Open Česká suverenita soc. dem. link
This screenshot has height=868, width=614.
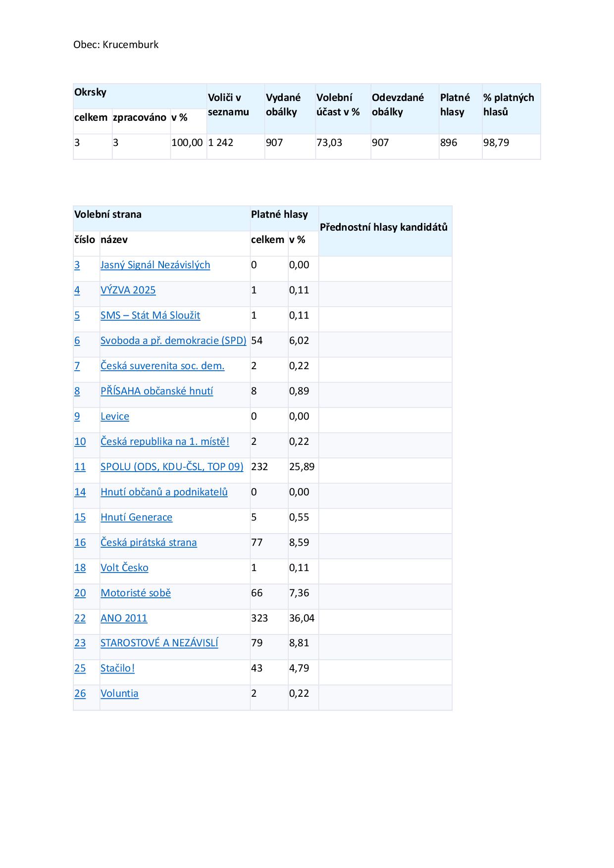tap(162, 366)
